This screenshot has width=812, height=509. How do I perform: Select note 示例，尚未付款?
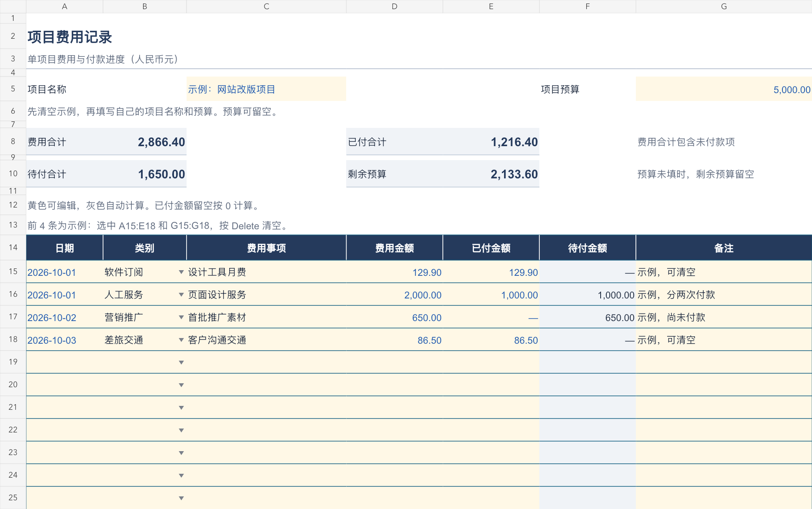point(724,318)
